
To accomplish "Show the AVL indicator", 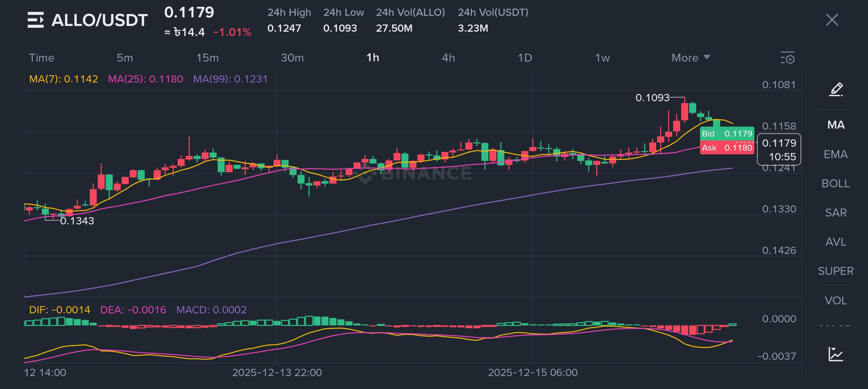I will 836,242.
